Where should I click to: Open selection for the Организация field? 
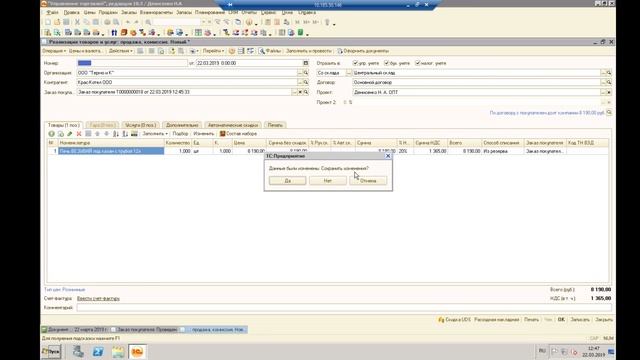[300, 73]
